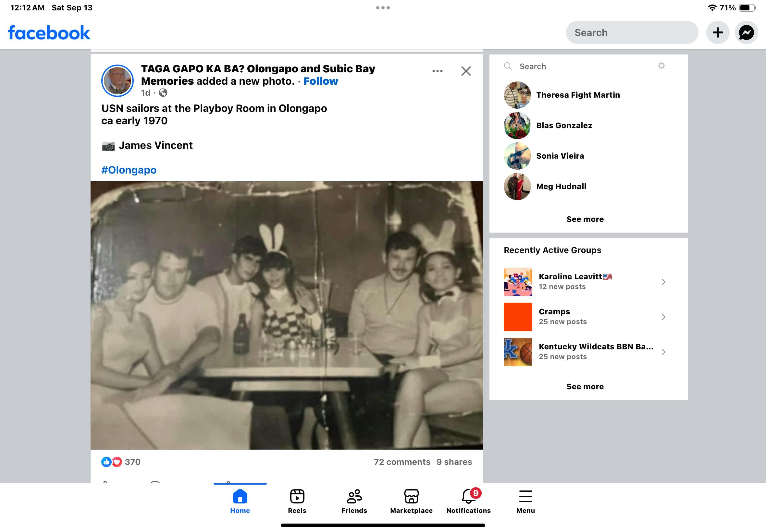Open the Menu hamburger icon

click(525, 497)
